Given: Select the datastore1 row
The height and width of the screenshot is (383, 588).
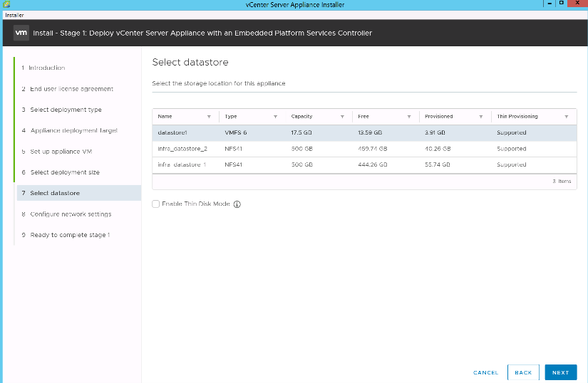Looking at the screenshot, I should (363, 132).
